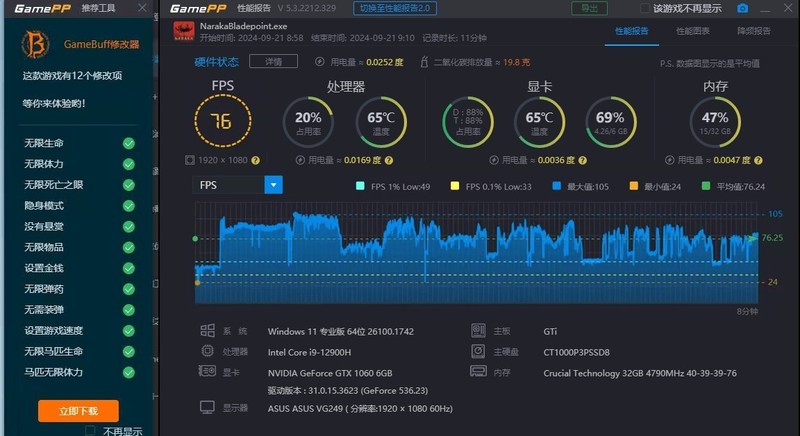Toggle 无限马匹生命 green check
This screenshot has height=436, width=800.
tap(129, 352)
